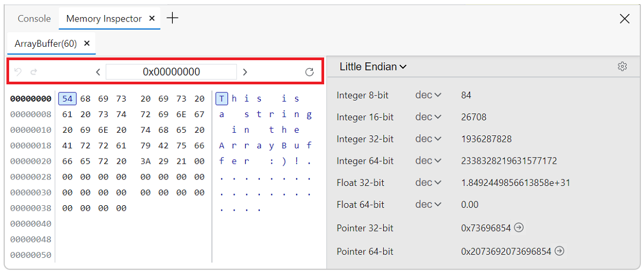Refresh the memory view
This screenshot has height=274, width=644.
(x=309, y=72)
